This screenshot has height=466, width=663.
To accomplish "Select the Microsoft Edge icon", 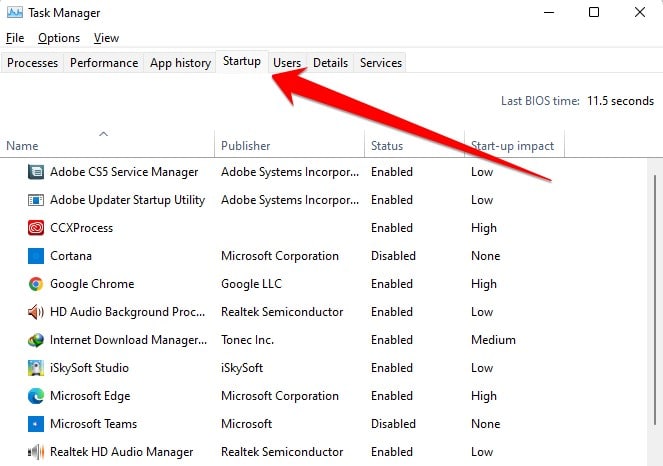I will point(36,396).
